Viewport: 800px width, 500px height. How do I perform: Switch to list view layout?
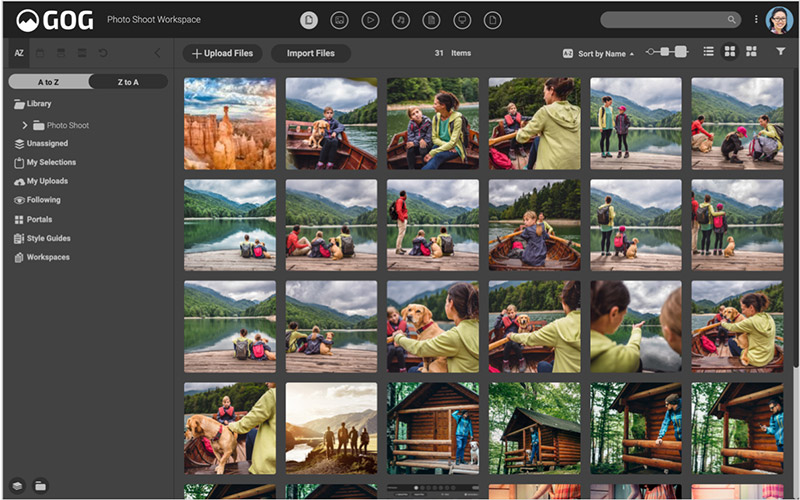709,52
